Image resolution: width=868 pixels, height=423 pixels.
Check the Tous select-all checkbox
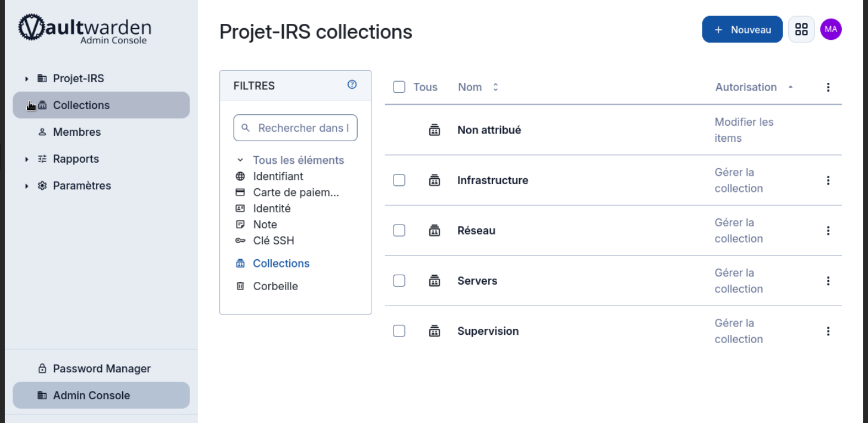point(399,87)
